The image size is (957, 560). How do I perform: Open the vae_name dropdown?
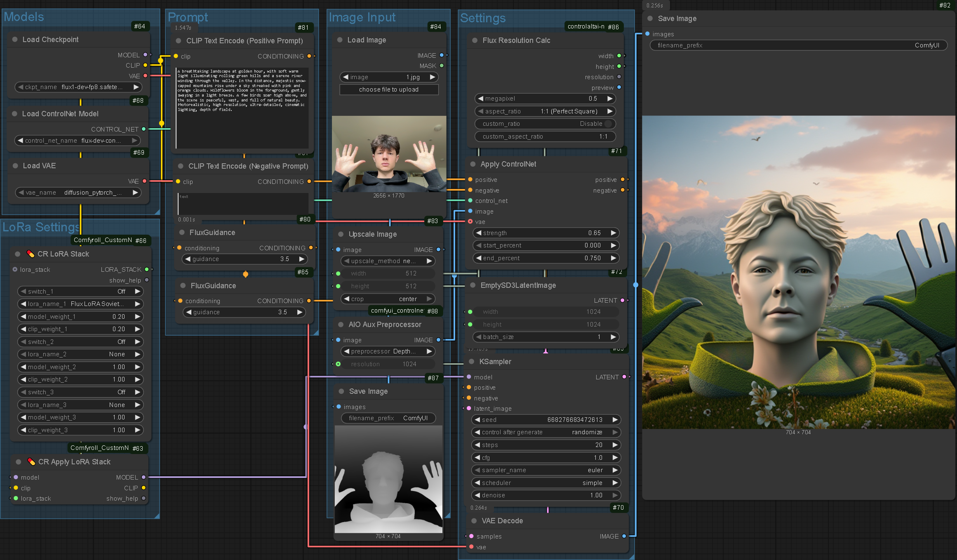click(x=78, y=193)
